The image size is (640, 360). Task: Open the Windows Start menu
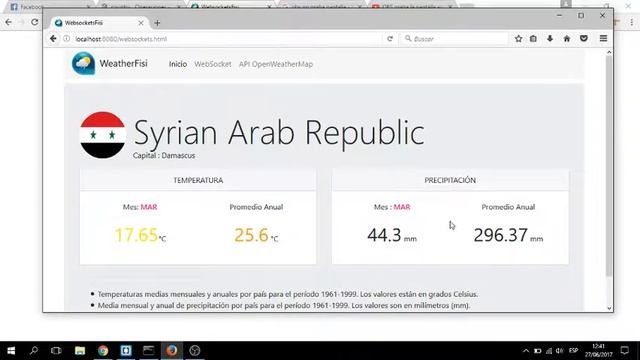11,351
